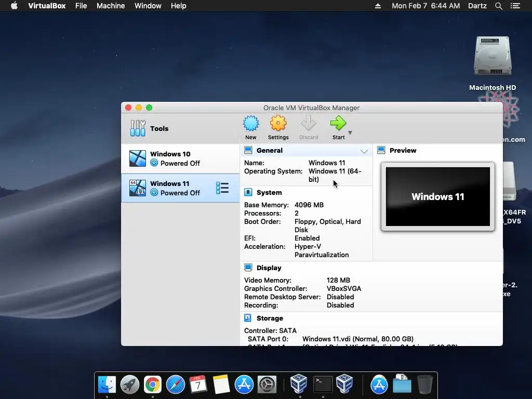Viewport: 532px width, 399px height.
Task: Select the Windows 11 virtual machine
Action: pyautogui.click(x=180, y=188)
